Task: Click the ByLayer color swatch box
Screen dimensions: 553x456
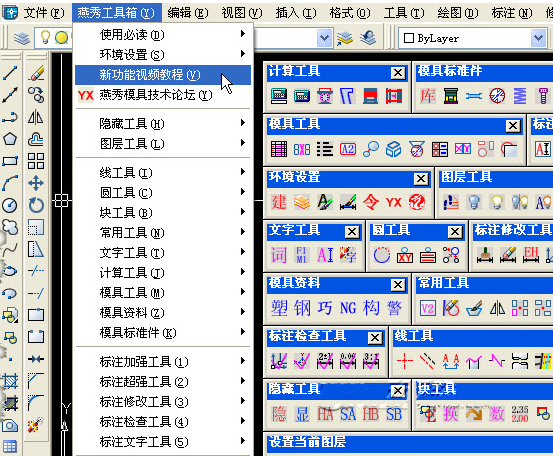Action: click(408, 38)
